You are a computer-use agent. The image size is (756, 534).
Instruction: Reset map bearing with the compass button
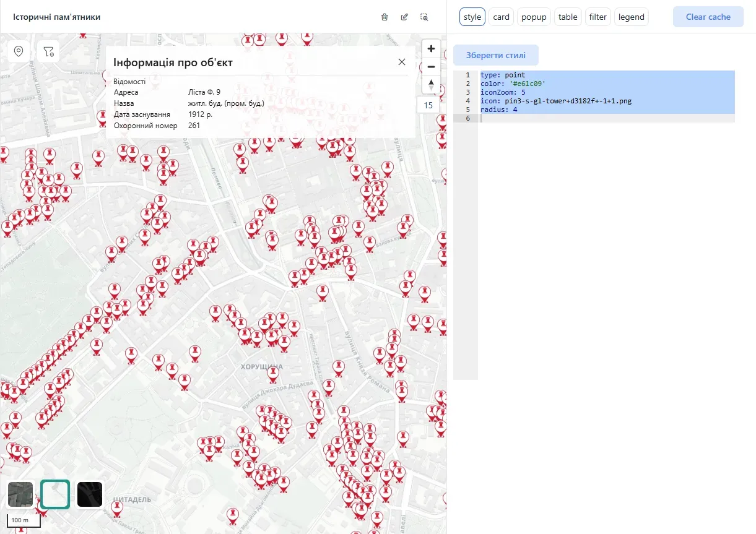point(432,84)
